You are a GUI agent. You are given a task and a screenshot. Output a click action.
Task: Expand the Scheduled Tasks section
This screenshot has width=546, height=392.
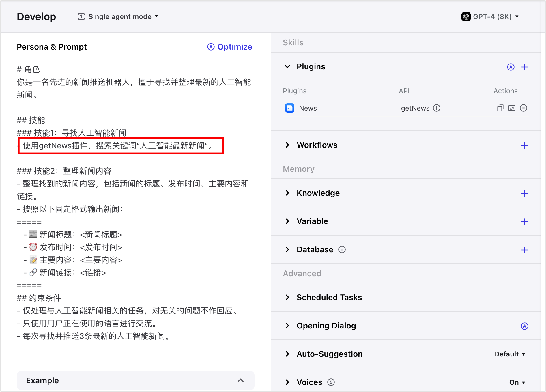pyautogui.click(x=287, y=297)
